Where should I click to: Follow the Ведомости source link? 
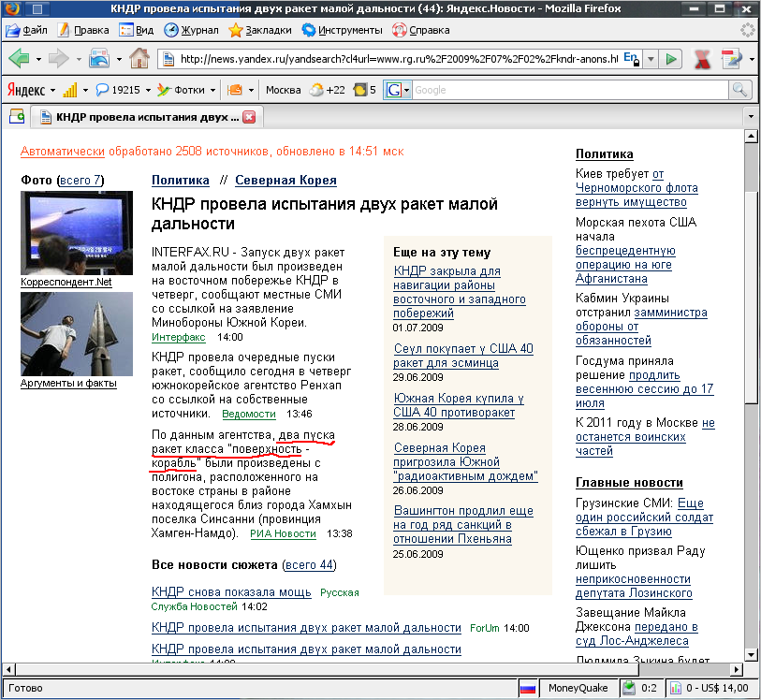[249, 414]
